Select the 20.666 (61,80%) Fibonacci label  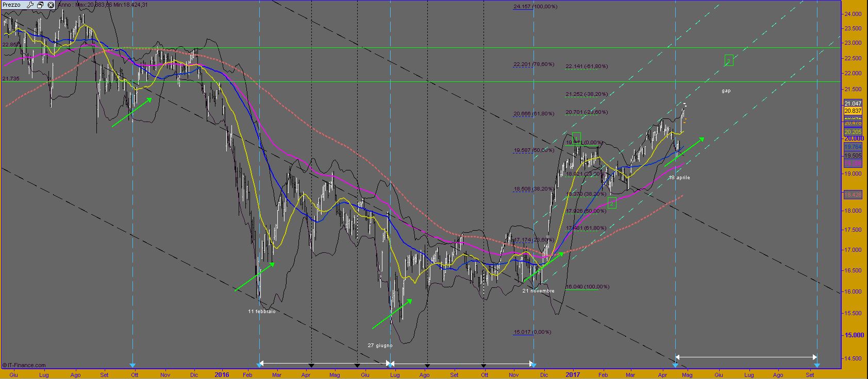point(534,114)
